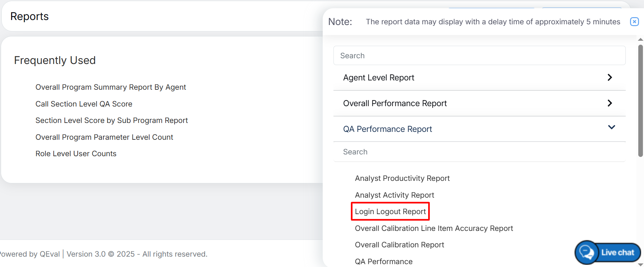
Task: Expand Overall Performance Report section
Action: [x=610, y=103]
